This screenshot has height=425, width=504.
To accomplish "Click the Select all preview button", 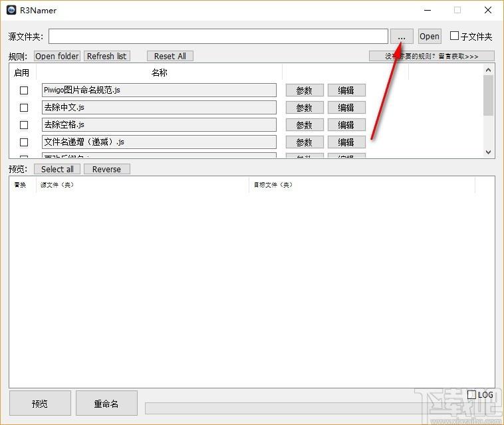I will tap(57, 169).
